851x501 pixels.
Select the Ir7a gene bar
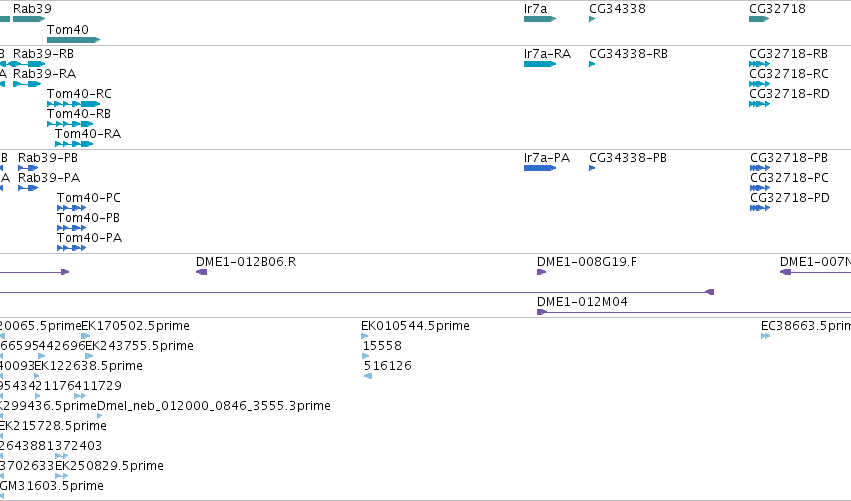point(540,19)
